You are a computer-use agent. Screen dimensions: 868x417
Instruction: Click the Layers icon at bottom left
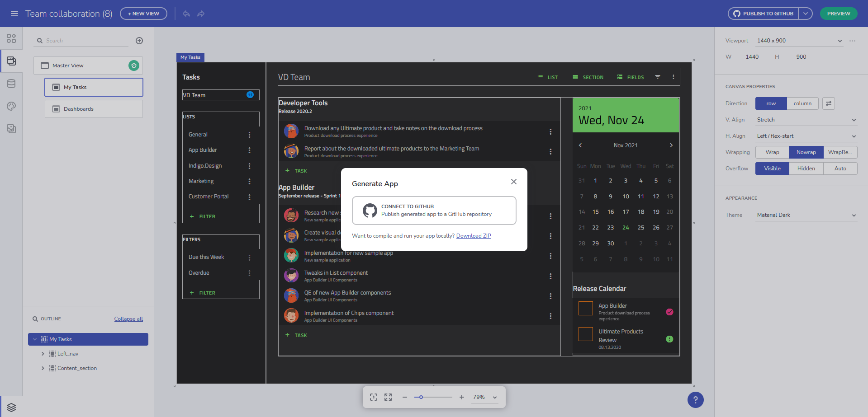(11, 407)
